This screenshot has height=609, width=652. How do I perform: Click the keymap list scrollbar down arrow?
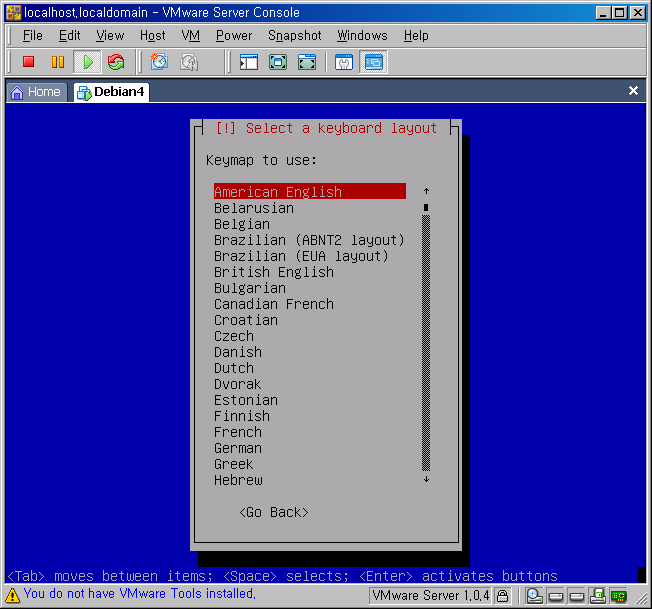[426, 480]
